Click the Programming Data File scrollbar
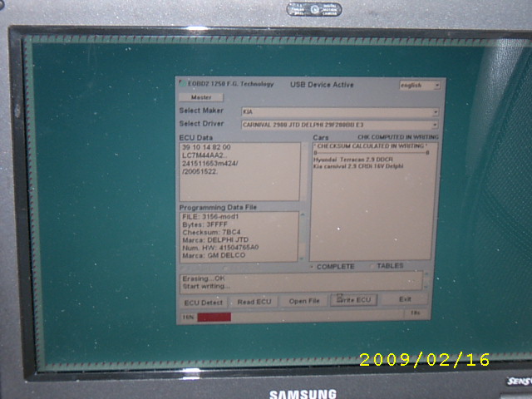532x399 pixels. pyautogui.click(x=303, y=236)
